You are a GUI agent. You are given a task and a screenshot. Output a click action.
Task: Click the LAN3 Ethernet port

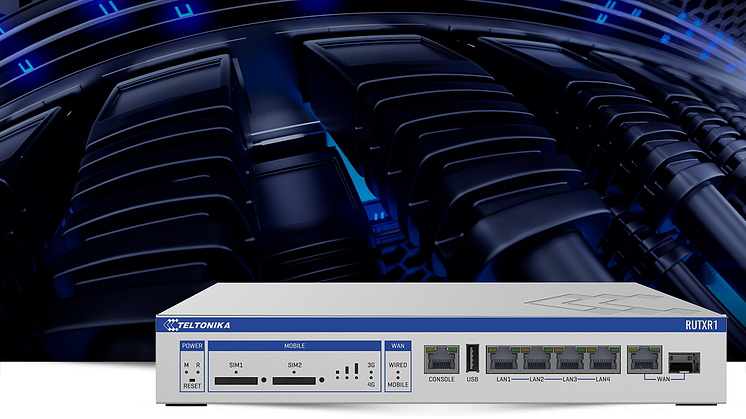[x=571, y=359]
